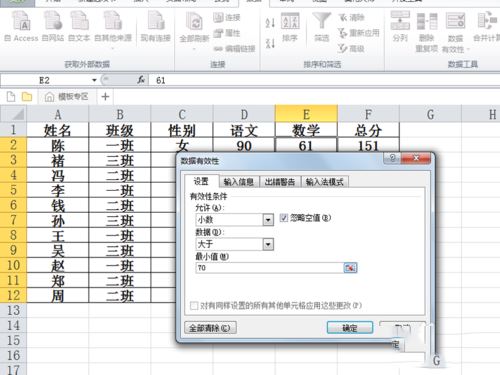Switch to 输入信息 tab
This screenshot has width=500, height=375.
pyautogui.click(x=239, y=182)
